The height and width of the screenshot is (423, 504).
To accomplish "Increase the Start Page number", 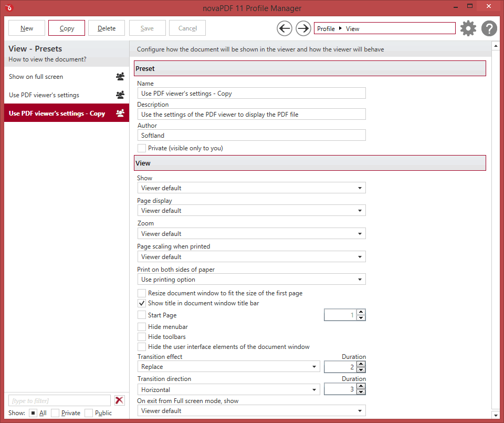I will (x=361, y=312).
